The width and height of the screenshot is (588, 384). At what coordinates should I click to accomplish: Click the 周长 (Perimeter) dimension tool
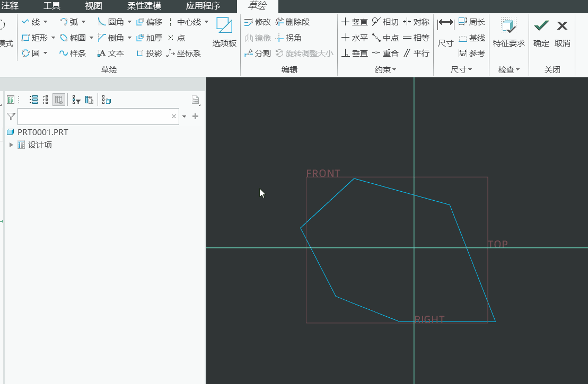472,22
